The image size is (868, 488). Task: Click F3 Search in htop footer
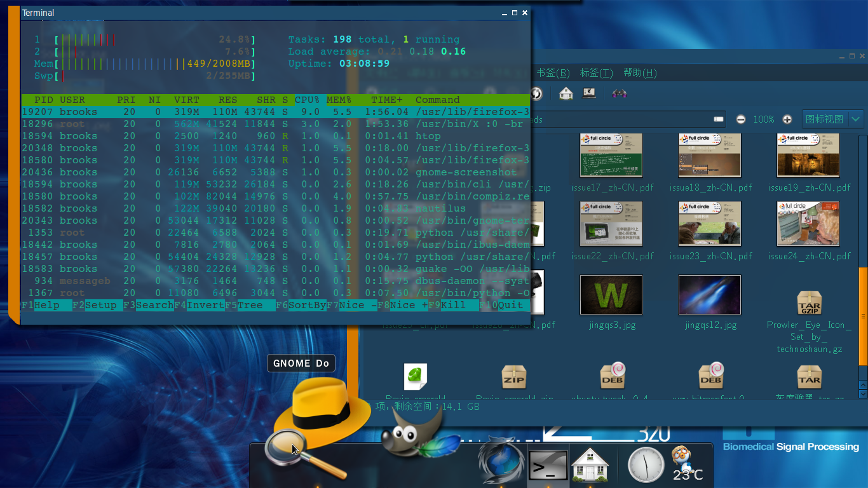(149, 305)
